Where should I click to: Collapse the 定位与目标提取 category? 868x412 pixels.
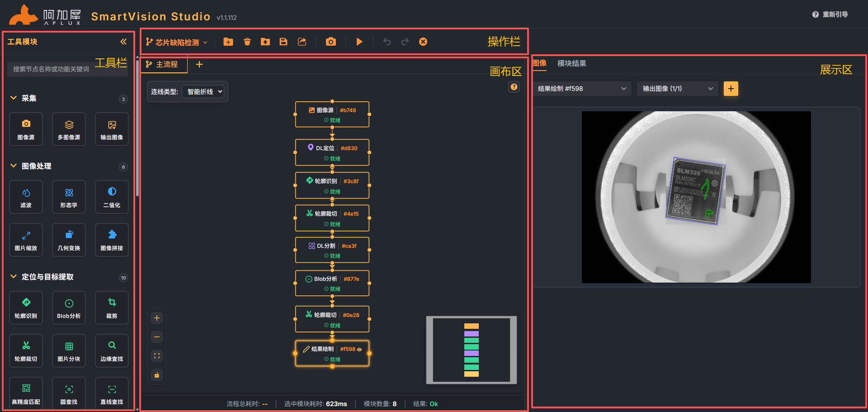click(14, 276)
